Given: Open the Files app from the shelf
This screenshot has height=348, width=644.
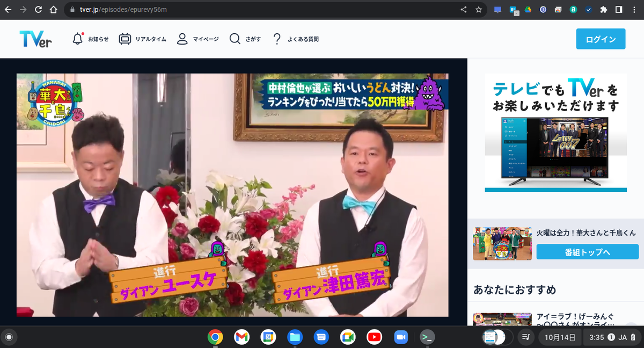Looking at the screenshot, I should (x=295, y=337).
